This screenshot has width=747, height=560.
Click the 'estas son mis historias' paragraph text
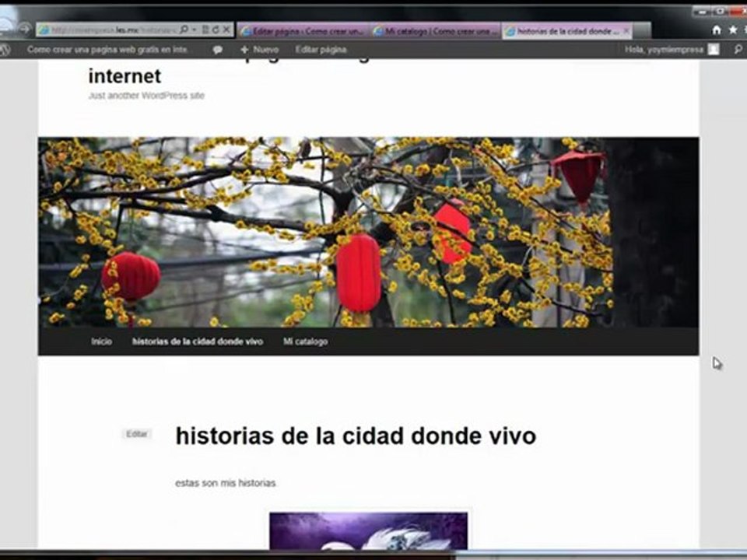tap(226, 483)
